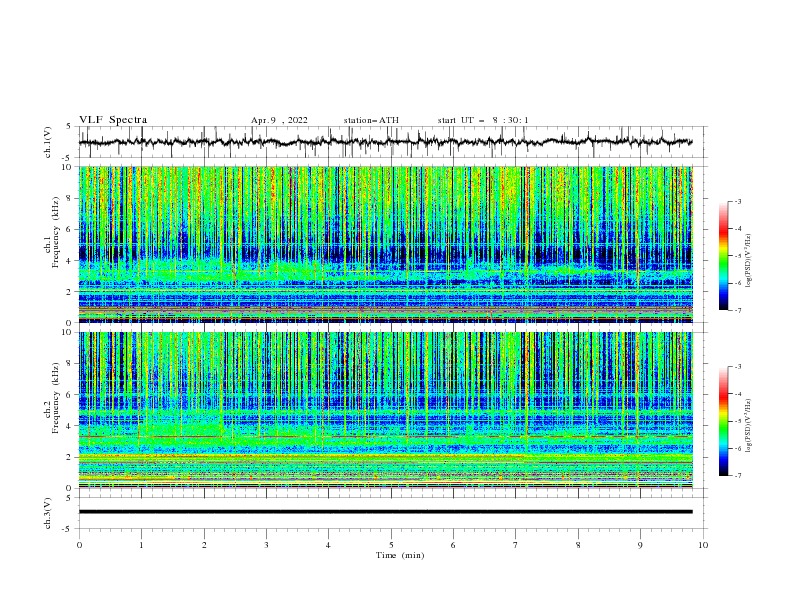Viewport: 792px width, 612px height.
Task: Click the ch.2 Frequency (kHz) axis label
Action: point(52,398)
